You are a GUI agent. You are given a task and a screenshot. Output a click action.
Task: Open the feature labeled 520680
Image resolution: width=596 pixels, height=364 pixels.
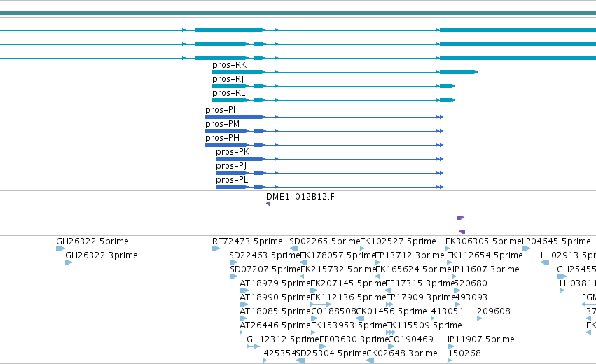pyautogui.click(x=457, y=290)
